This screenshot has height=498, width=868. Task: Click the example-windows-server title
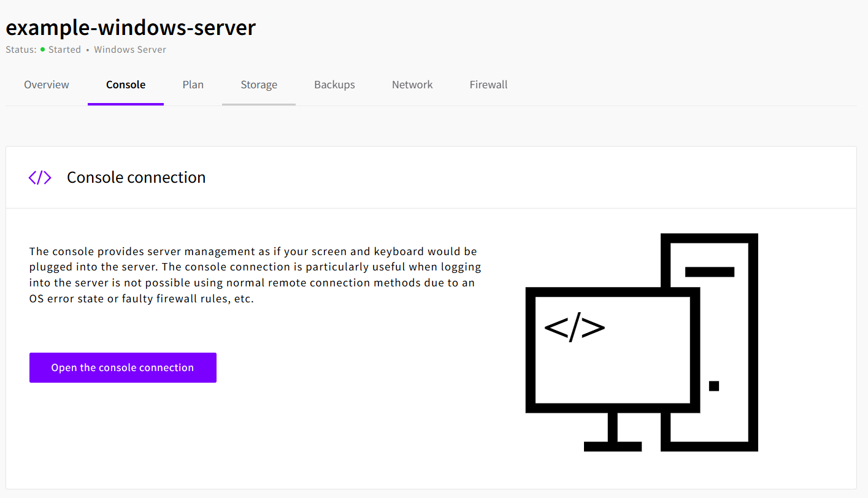131,28
